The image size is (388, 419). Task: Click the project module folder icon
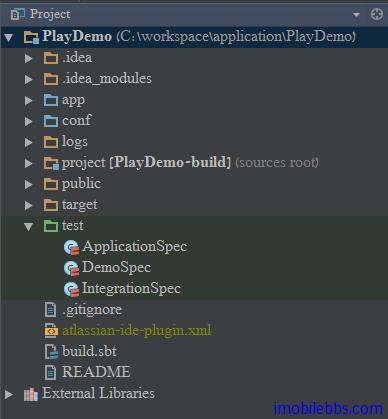pos(51,163)
